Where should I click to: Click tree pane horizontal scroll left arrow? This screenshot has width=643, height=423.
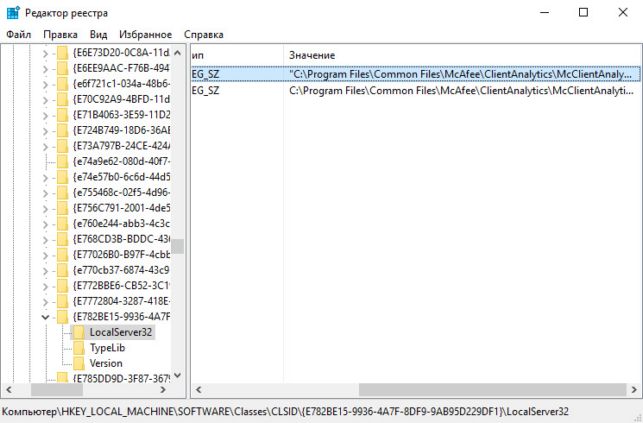(x=9, y=390)
